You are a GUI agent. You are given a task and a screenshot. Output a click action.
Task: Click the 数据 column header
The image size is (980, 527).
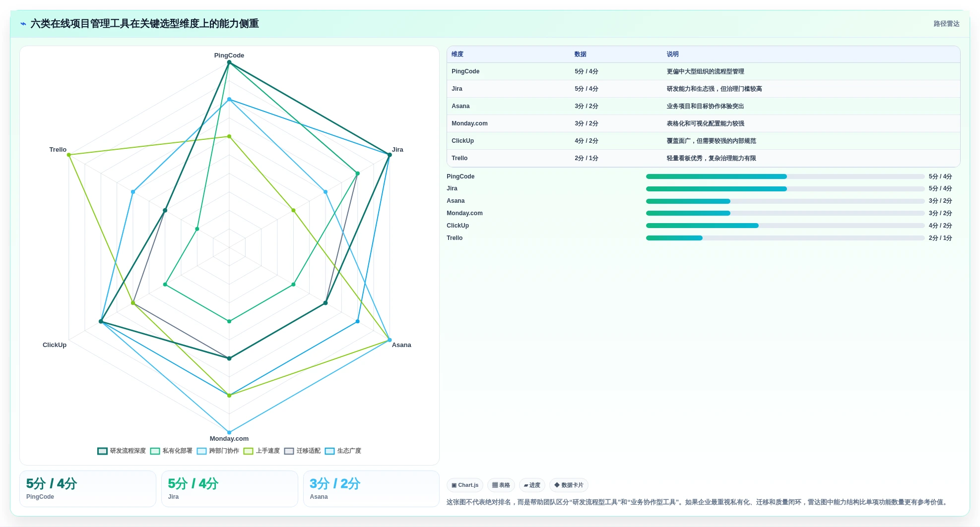pos(581,55)
